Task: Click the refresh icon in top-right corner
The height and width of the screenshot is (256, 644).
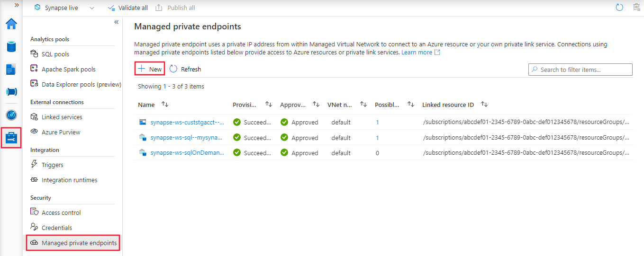Action: [x=619, y=8]
